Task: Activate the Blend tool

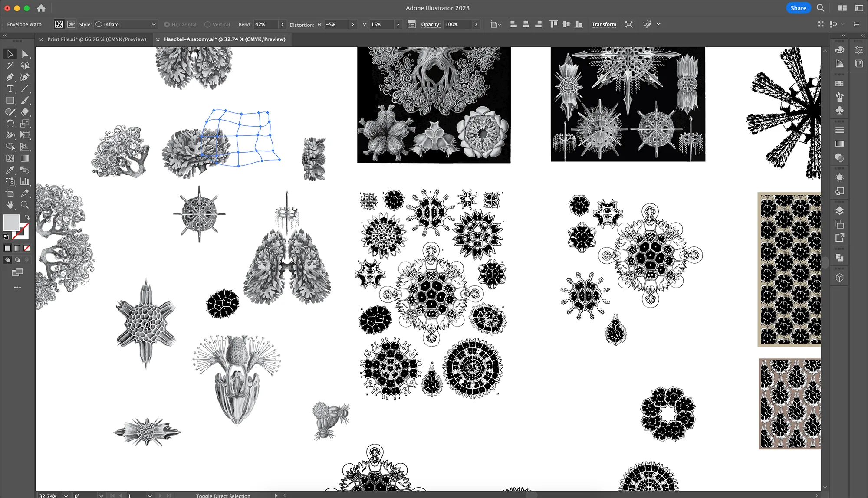Action: (x=25, y=170)
